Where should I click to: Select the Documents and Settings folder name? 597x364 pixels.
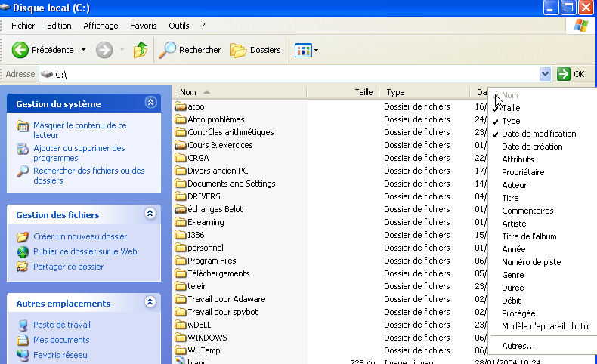click(x=231, y=184)
